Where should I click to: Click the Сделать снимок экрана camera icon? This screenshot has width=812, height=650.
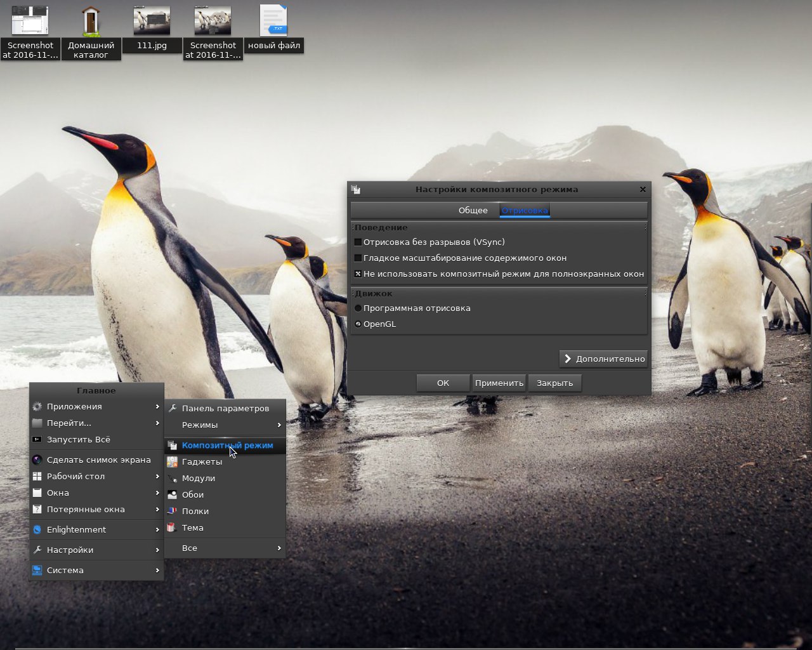(x=37, y=460)
